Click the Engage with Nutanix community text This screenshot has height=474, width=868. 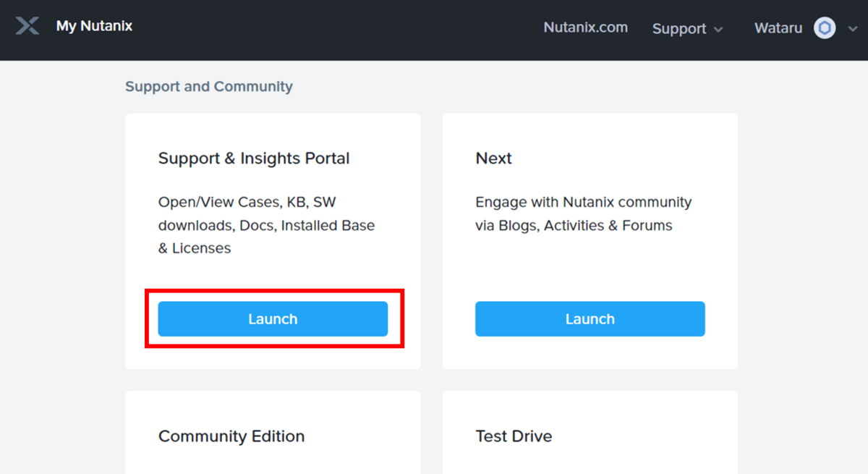pyautogui.click(x=584, y=213)
